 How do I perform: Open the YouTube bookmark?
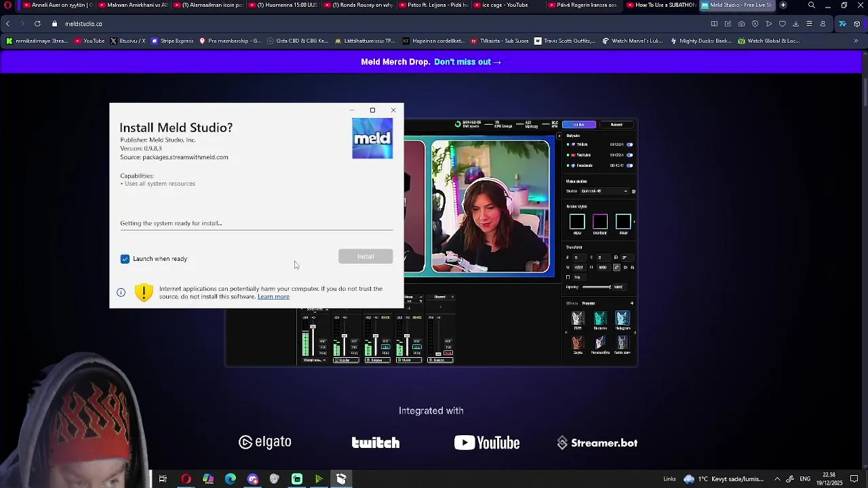coord(90,41)
